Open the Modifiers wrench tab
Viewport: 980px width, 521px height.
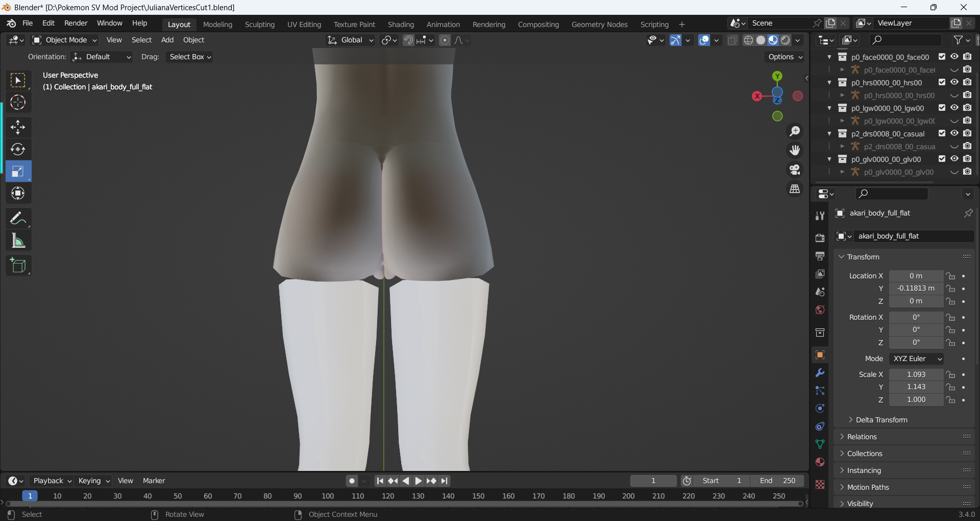point(820,373)
